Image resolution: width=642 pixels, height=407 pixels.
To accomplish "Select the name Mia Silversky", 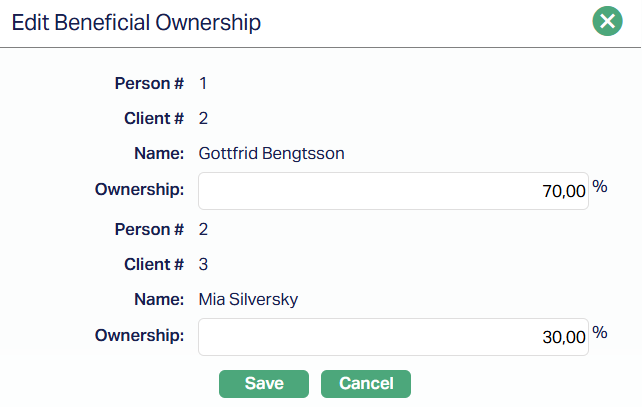I will [x=248, y=300].
